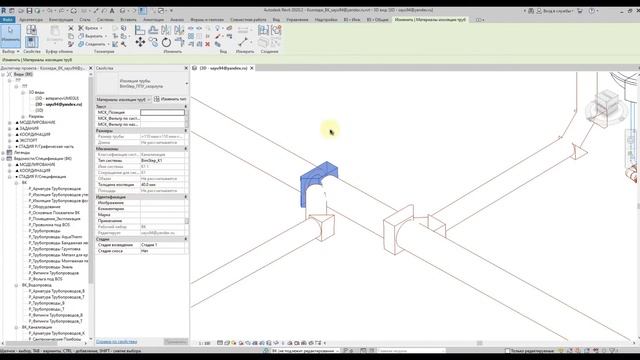Open the Файл (File) tab

(7, 20)
